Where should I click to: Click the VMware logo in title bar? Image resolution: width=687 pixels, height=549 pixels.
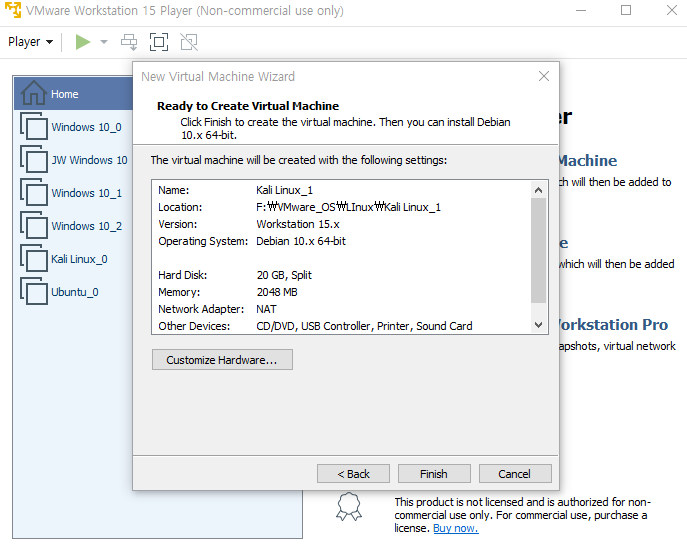(13, 10)
